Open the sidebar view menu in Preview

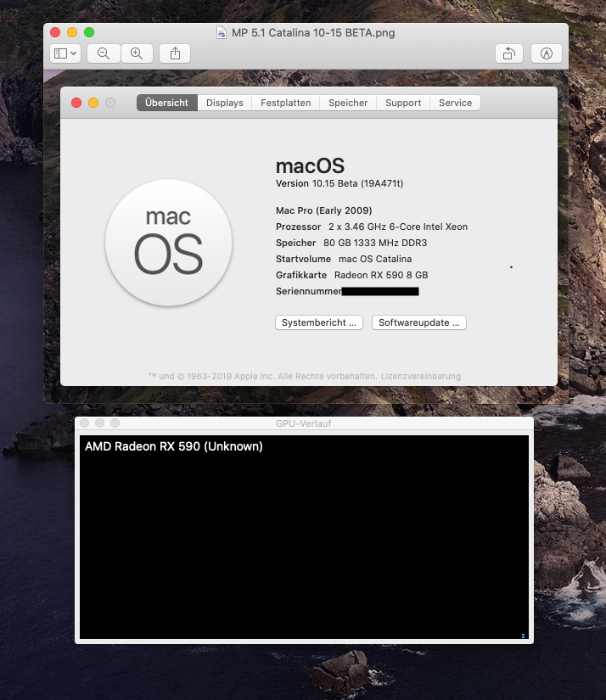pos(65,53)
